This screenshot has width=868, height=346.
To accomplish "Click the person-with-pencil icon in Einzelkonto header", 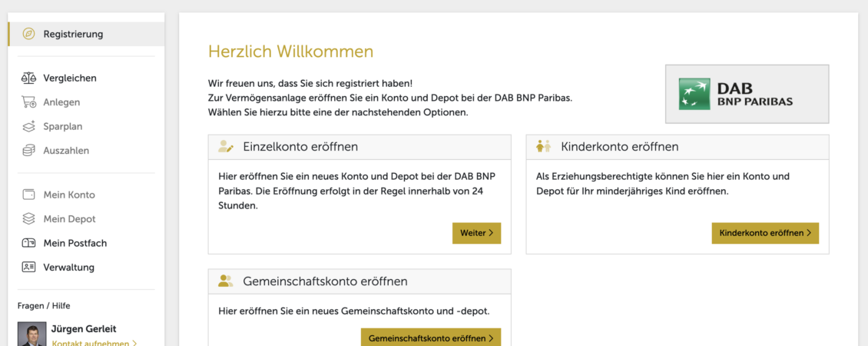I will (x=226, y=147).
